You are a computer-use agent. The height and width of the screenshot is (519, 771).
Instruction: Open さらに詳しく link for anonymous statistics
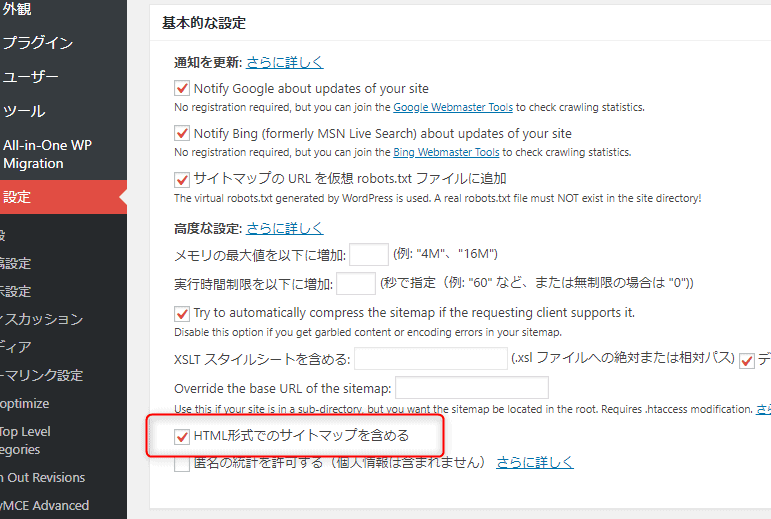point(535,462)
